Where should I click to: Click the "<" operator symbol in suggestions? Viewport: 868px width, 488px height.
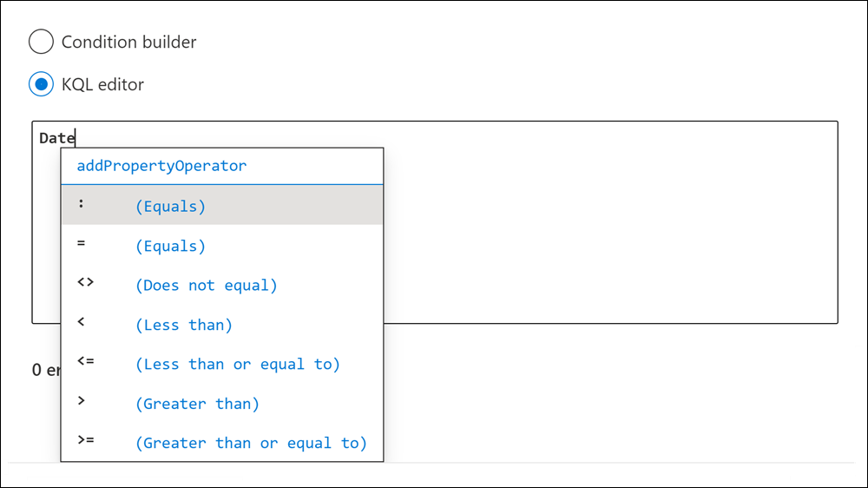pyautogui.click(x=82, y=323)
